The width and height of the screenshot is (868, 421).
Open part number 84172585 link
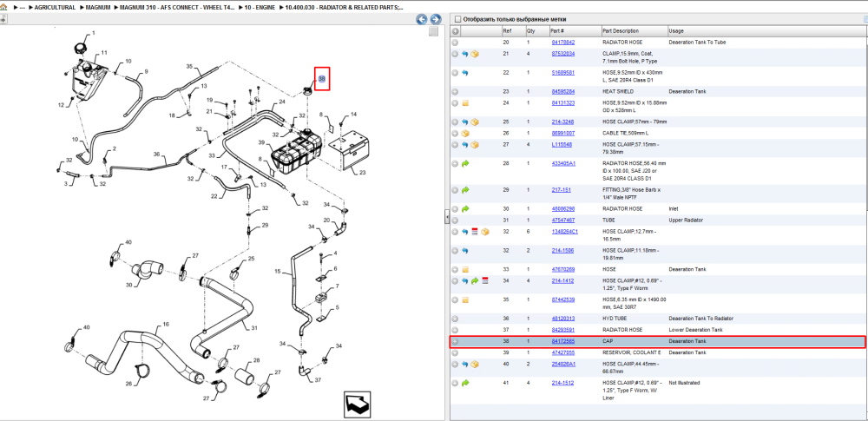coord(563,341)
